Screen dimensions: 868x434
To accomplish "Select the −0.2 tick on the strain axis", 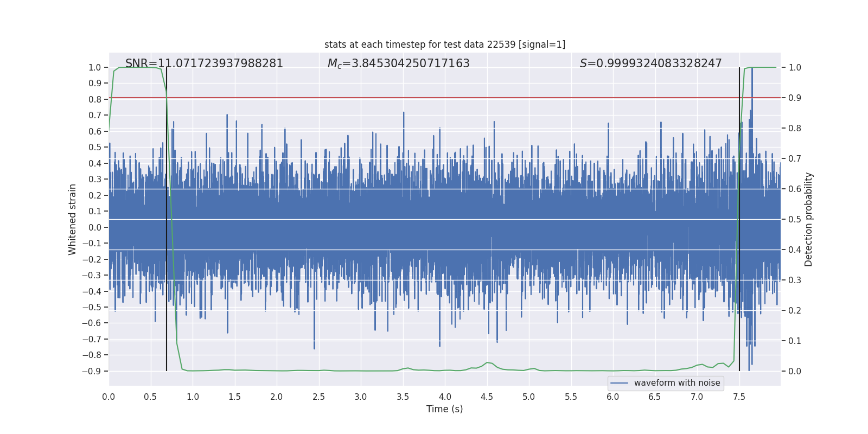I will pos(92,259).
